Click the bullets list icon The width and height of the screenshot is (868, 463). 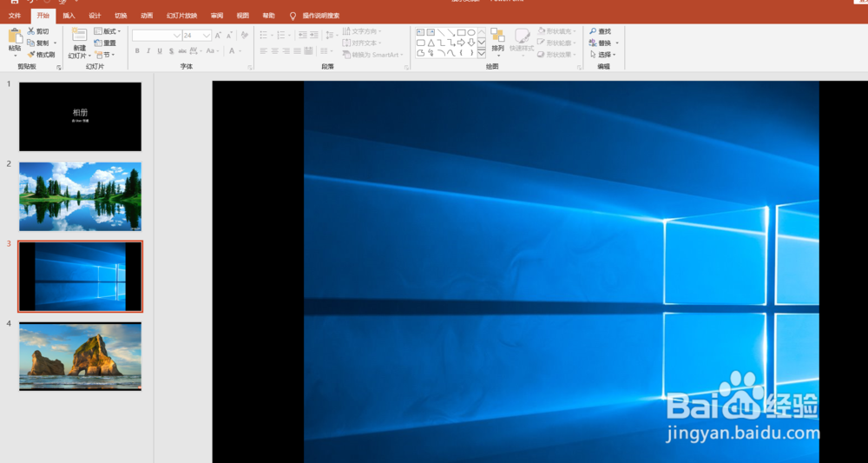(265, 35)
